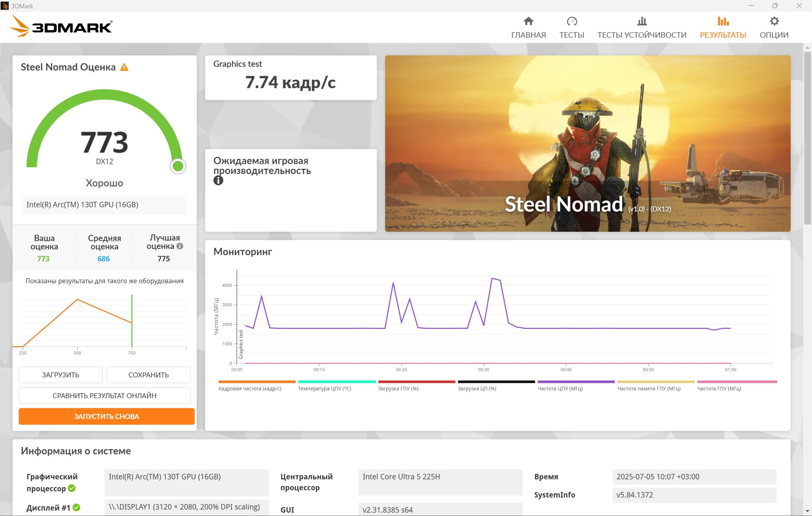
Task: Click the Intel Core Ultra 5 225H field
Action: [440, 482]
